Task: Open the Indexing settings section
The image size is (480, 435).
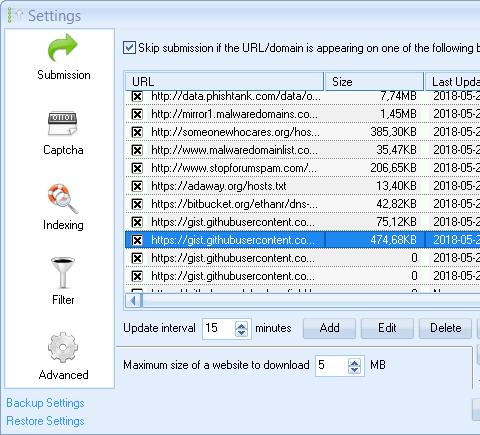Action: (63, 207)
